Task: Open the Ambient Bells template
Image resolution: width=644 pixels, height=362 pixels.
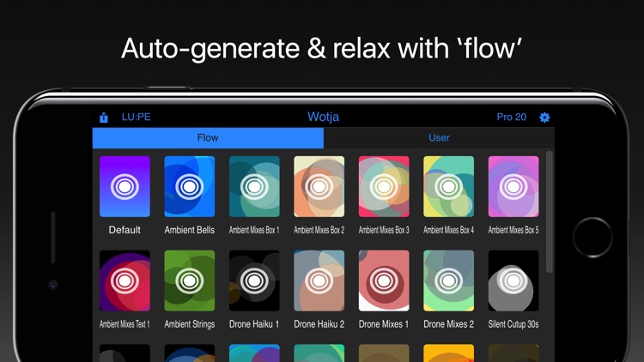Action: tap(189, 186)
